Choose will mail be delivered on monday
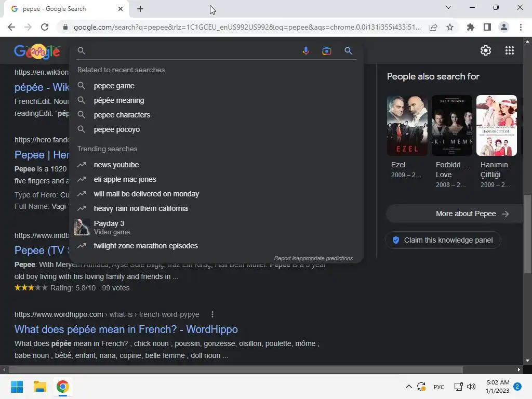 tap(217, 194)
